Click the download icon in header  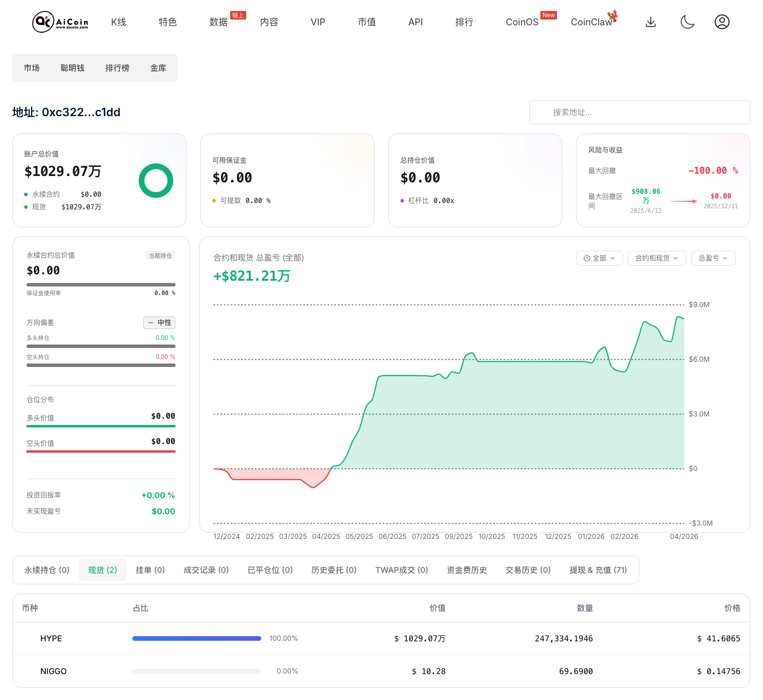pyautogui.click(x=651, y=22)
